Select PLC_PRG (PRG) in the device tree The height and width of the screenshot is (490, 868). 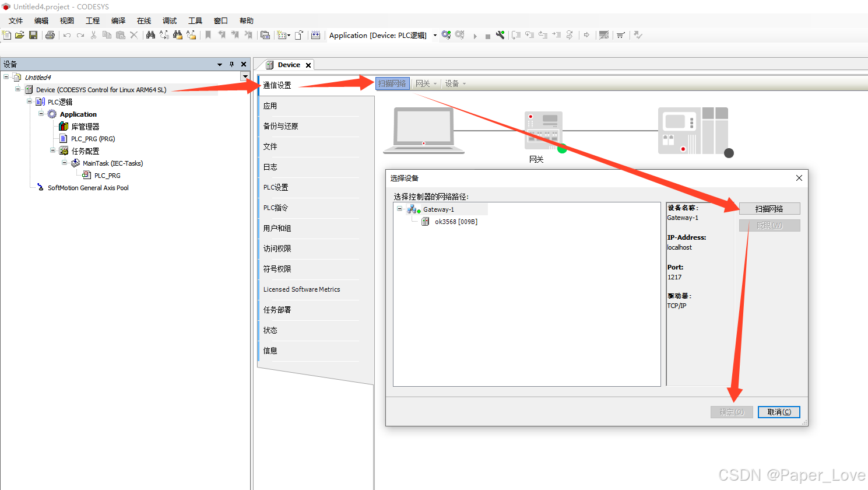(x=93, y=139)
